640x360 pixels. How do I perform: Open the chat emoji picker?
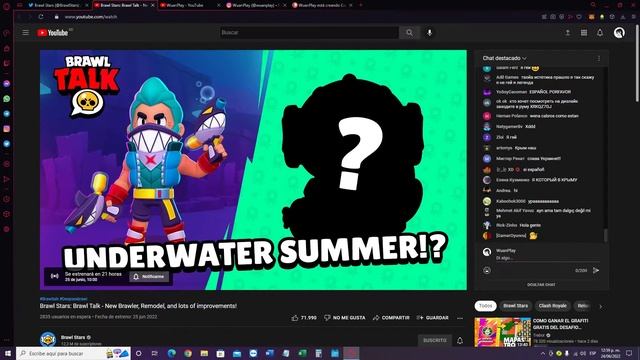487,270
